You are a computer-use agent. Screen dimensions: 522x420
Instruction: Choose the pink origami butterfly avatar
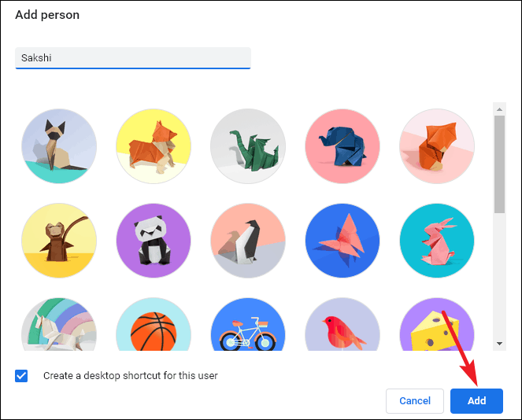342,241
